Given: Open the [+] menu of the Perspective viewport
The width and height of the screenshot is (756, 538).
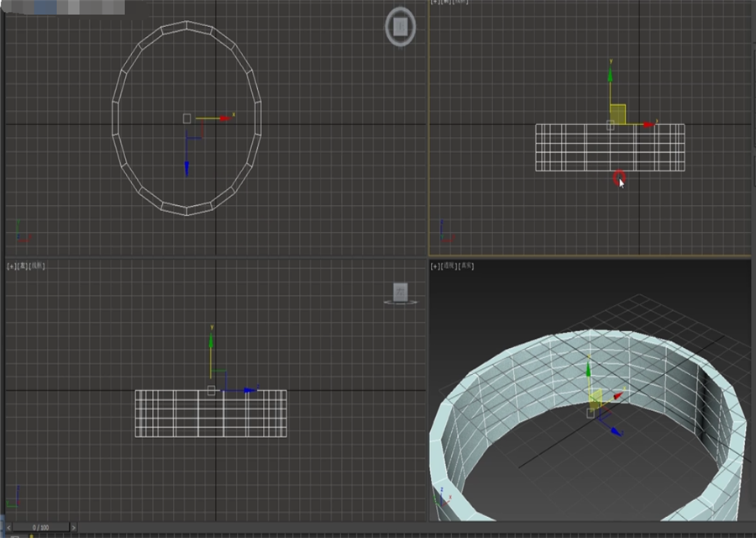Looking at the screenshot, I should point(434,267).
